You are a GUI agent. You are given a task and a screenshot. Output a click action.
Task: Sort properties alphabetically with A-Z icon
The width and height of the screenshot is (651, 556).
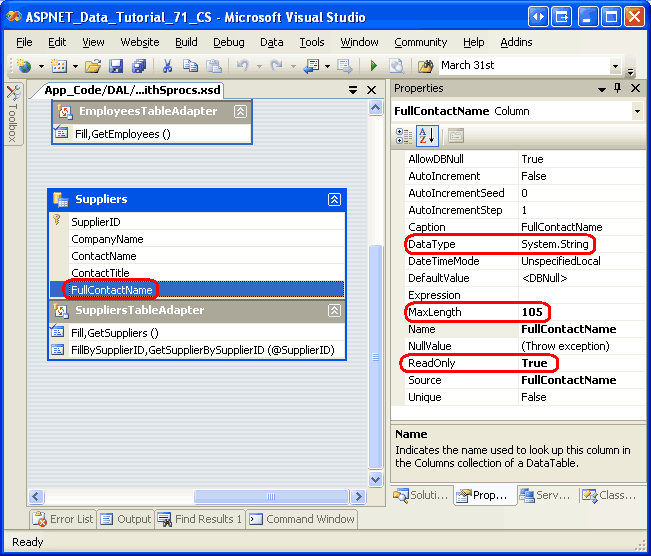pos(427,136)
